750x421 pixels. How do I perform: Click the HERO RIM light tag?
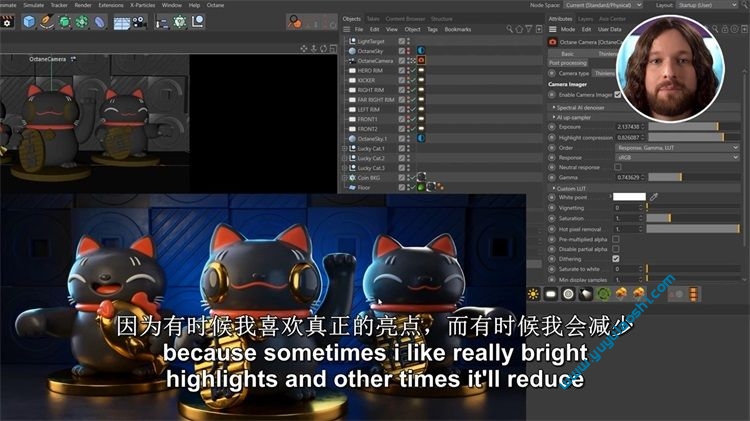421,70
